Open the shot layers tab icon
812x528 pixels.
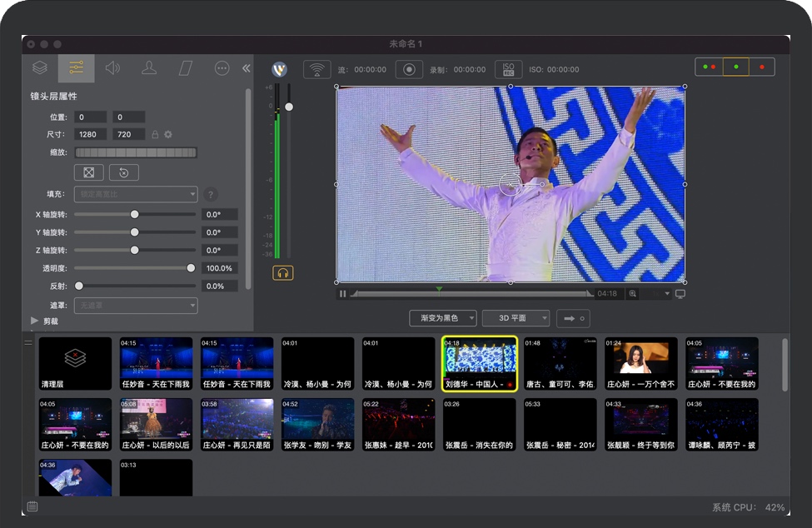[39, 68]
